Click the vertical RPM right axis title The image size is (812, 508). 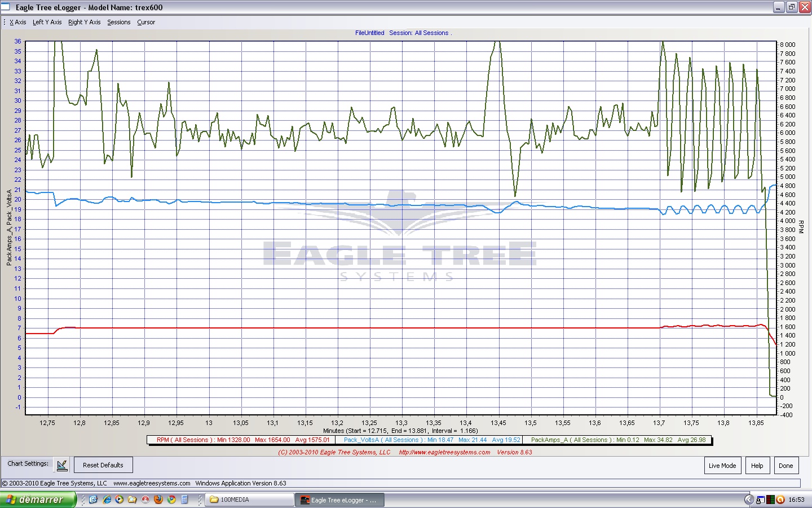click(x=801, y=227)
